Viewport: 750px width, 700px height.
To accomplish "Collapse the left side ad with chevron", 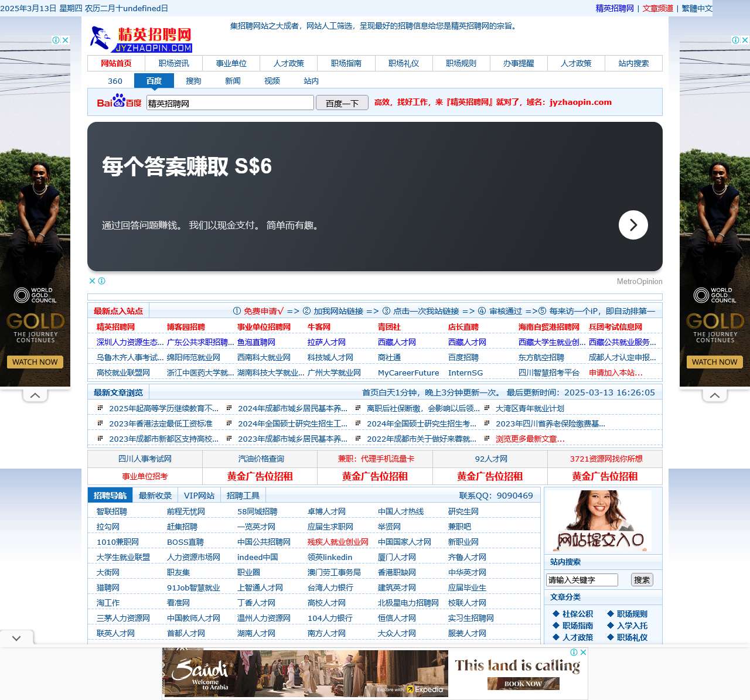I will [35, 395].
